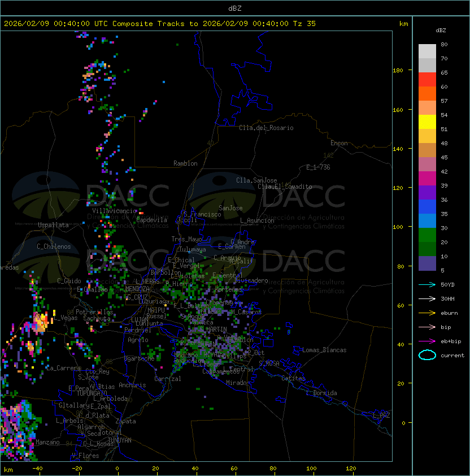Select the pink bip arrow icon
The image size is (470, 476).
pos(427,327)
